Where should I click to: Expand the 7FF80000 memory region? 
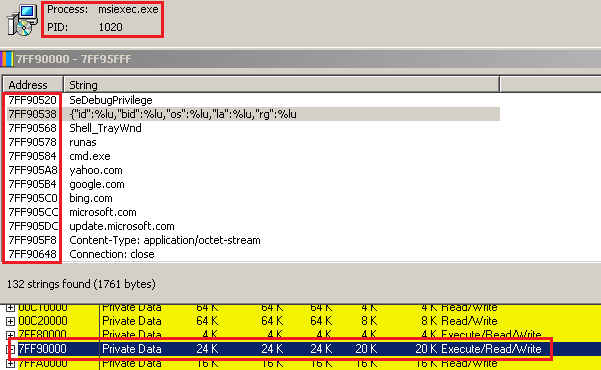[x=10, y=335]
